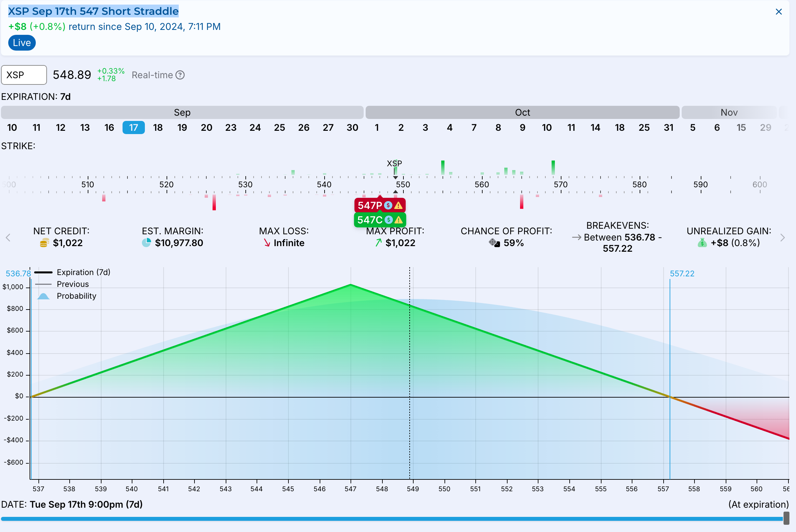Click the 547P put strike tag

pos(380,205)
